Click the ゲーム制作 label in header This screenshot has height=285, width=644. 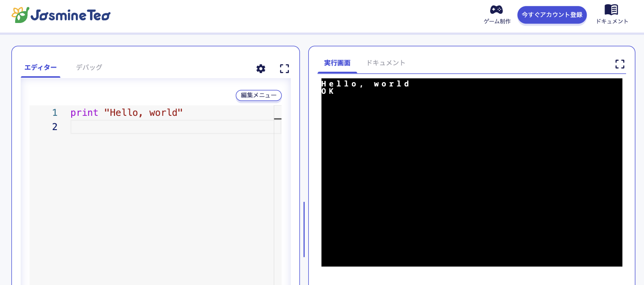tap(497, 21)
